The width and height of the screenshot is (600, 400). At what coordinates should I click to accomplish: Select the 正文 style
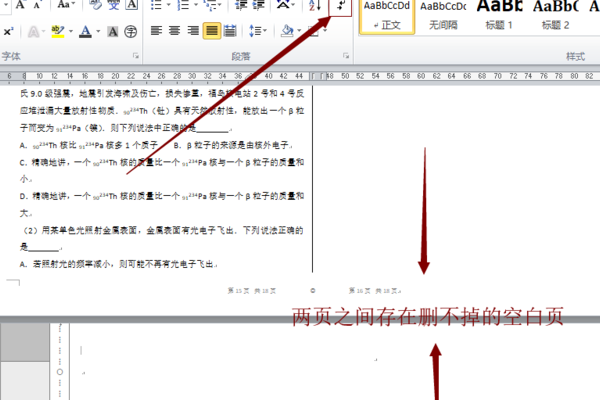pyautogui.click(x=387, y=16)
